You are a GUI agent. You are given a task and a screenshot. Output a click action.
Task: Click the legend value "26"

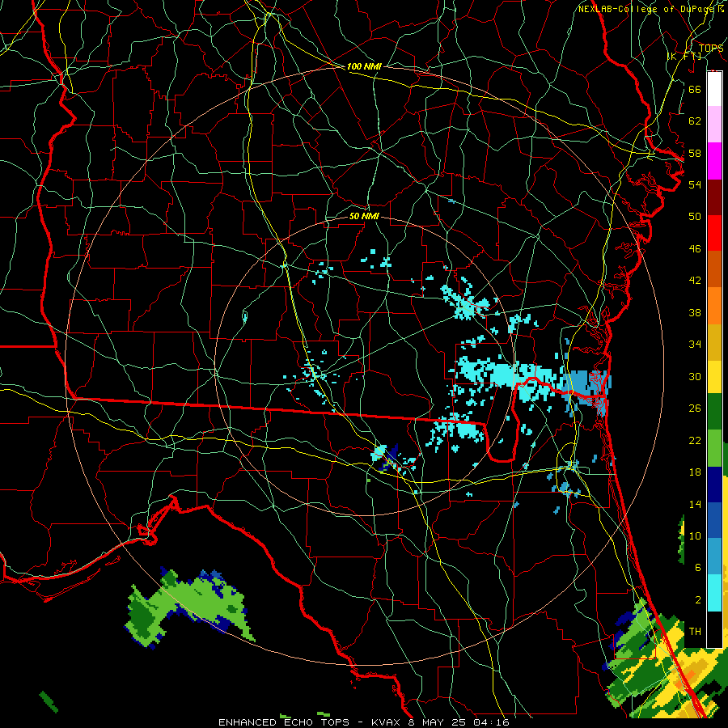coord(695,408)
